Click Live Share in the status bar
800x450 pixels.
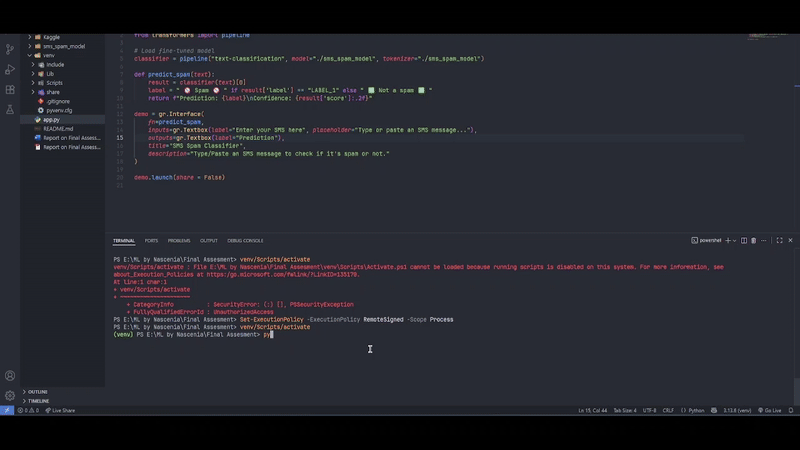60,410
